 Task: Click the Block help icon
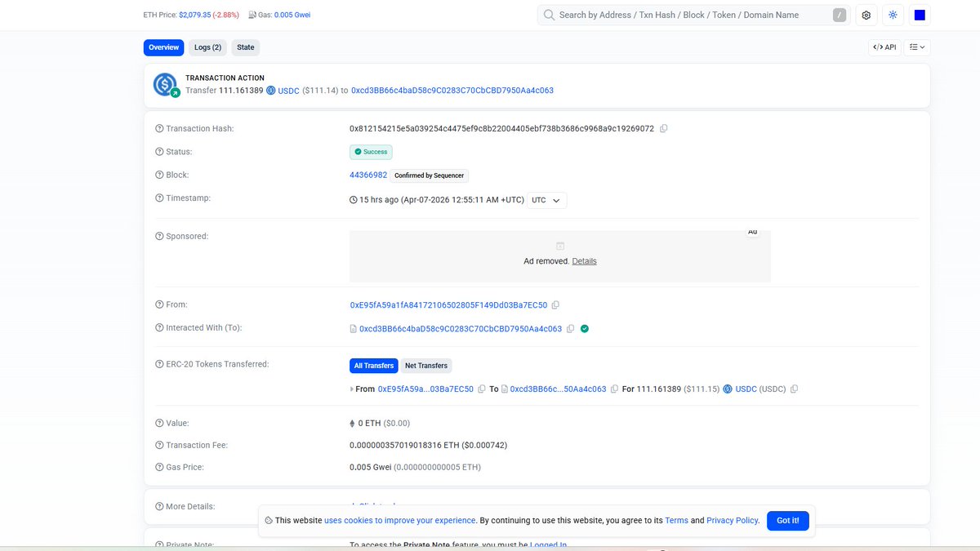coord(159,176)
